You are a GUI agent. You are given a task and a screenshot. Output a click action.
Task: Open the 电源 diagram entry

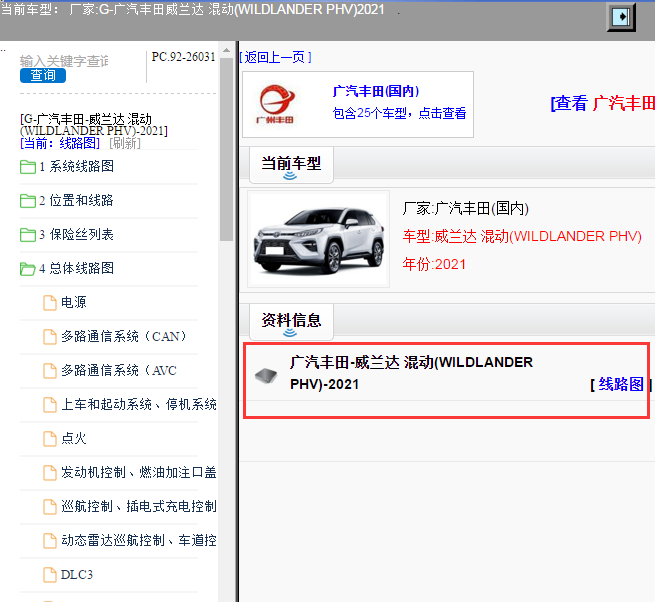tap(74, 302)
